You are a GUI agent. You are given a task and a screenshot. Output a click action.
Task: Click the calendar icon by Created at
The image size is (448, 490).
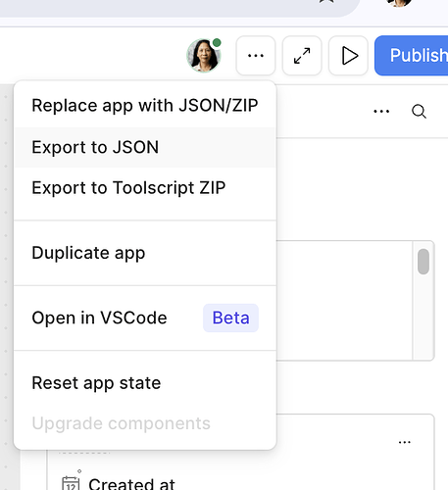tap(71, 483)
